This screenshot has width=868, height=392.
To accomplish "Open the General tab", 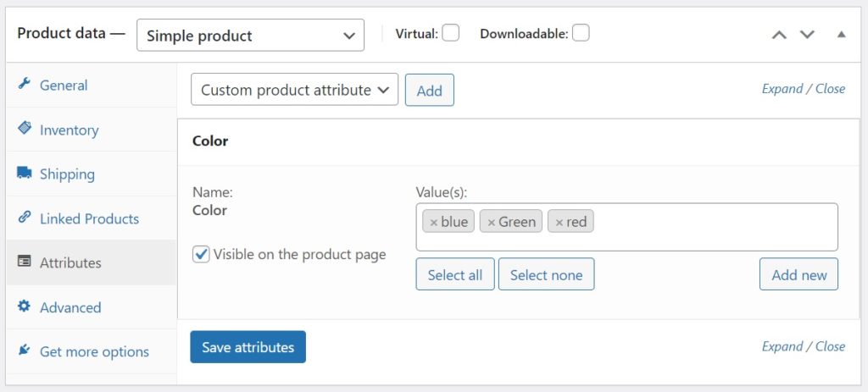I will [x=92, y=86].
